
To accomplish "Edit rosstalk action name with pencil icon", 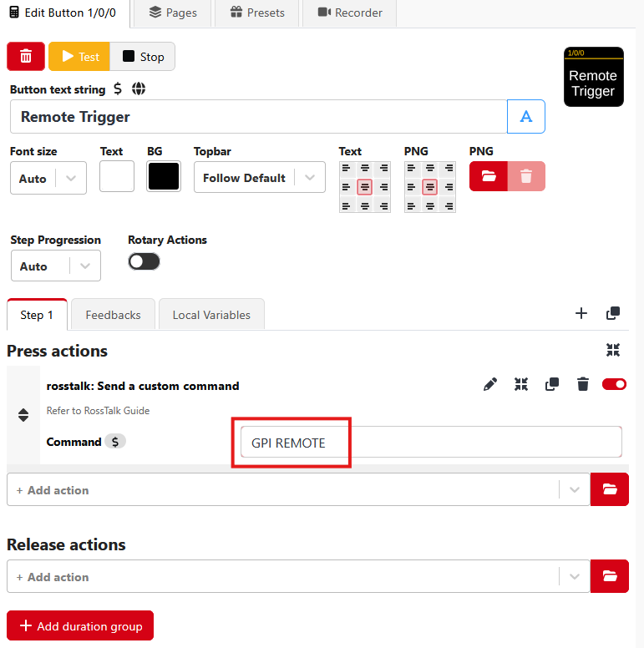I will tap(490, 384).
